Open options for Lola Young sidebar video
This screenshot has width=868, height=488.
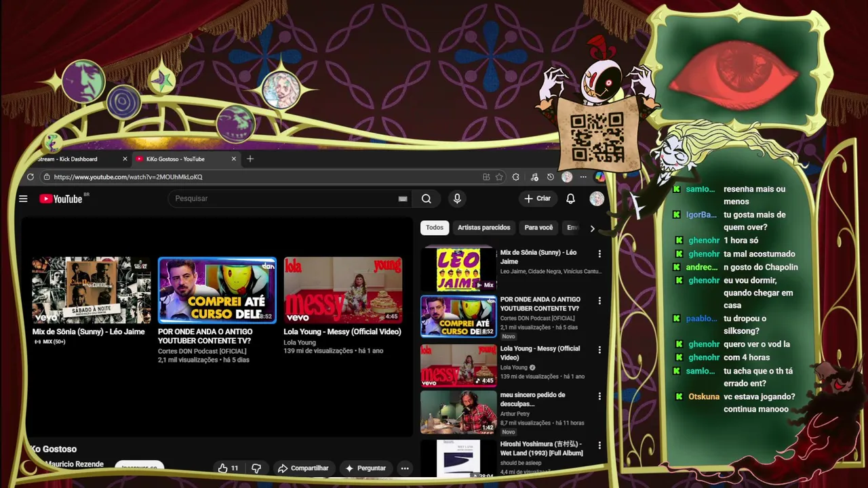(x=599, y=350)
